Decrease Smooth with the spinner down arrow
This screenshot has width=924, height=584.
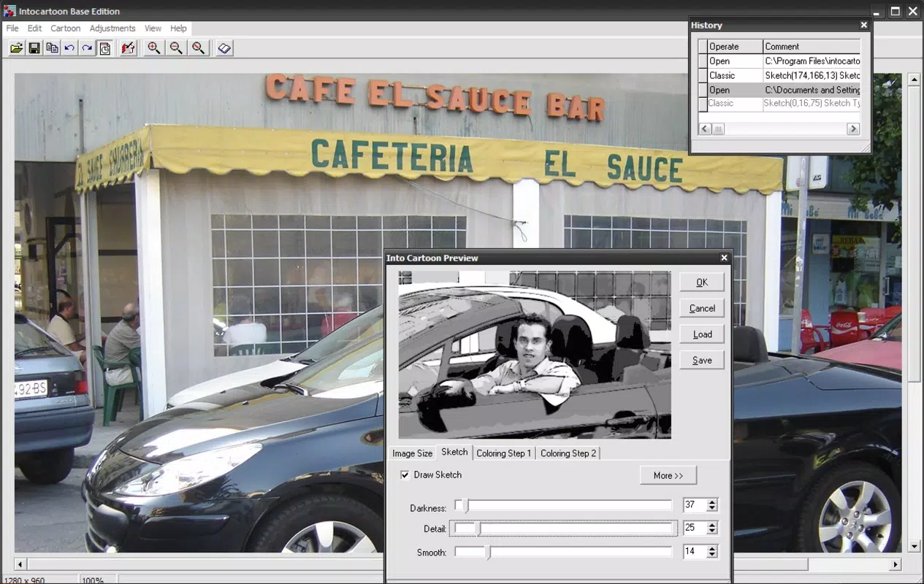(712, 556)
